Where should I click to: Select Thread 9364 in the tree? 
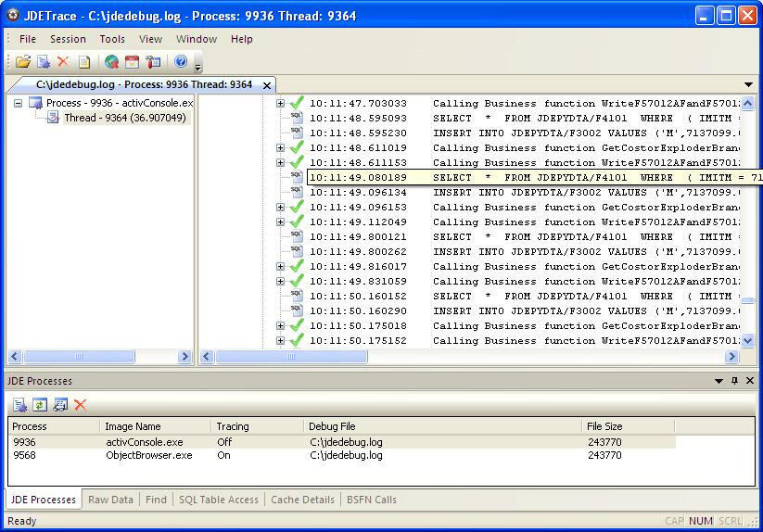[x=124, y=118]
